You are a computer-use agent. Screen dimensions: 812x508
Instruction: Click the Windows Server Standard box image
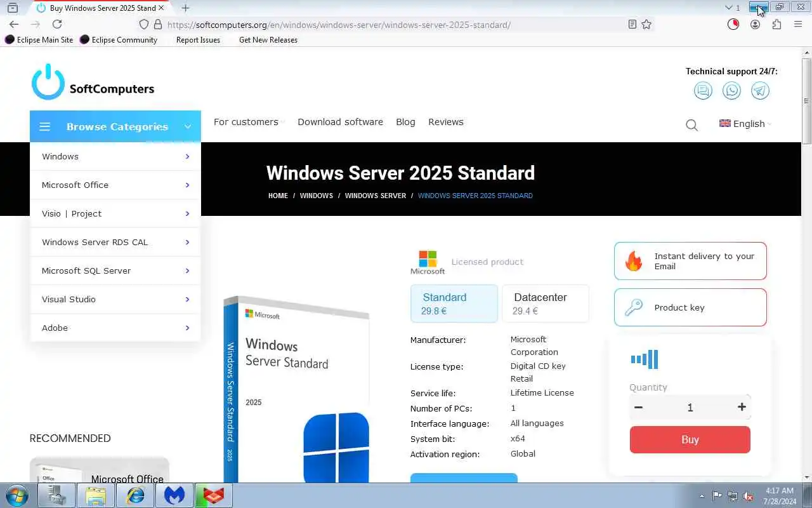297,389
